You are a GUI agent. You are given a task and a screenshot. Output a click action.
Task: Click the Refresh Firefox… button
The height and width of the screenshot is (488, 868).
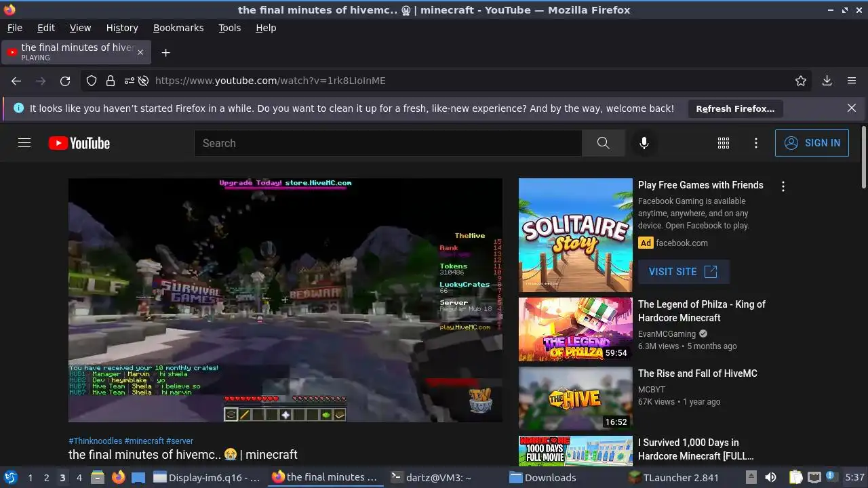click(x=735, y=108)
